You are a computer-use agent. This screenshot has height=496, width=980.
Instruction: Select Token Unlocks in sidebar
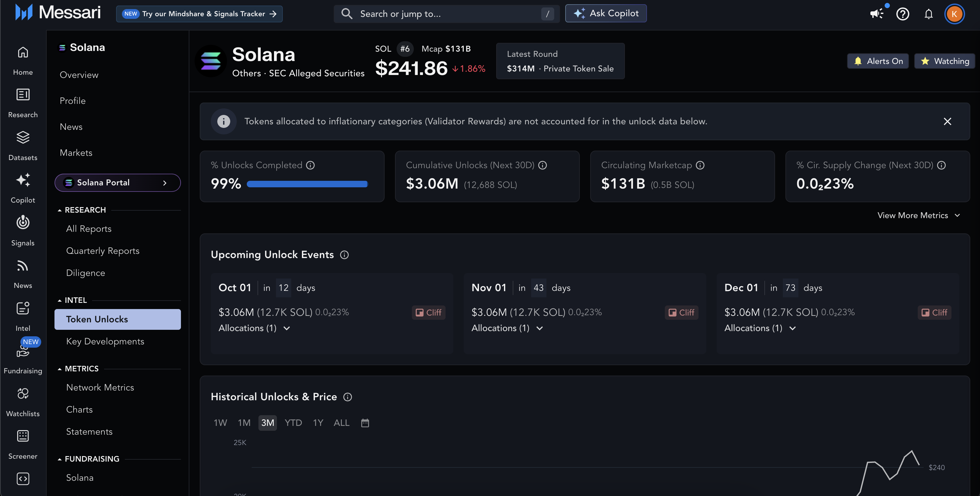point(117,320)
